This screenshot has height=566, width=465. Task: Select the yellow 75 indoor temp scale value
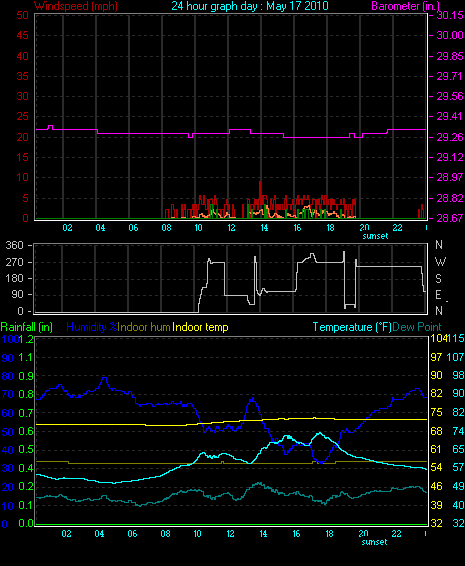(x=436, y=412)
